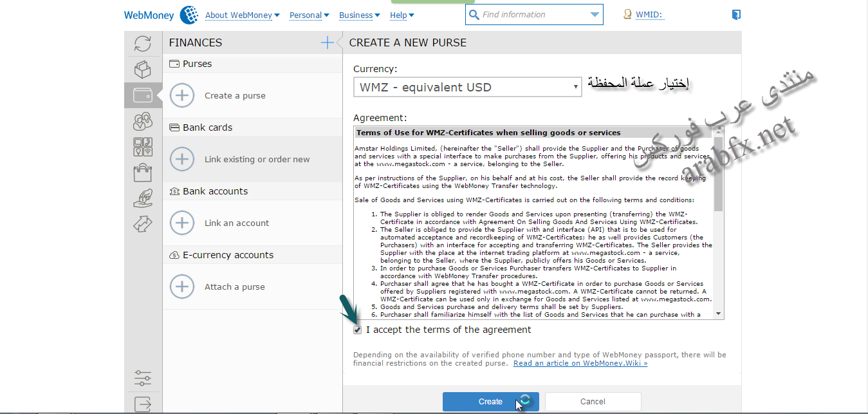868x414 pixels.
Task: Open the About WebMoney menu
Action: (x=243, y=15)
